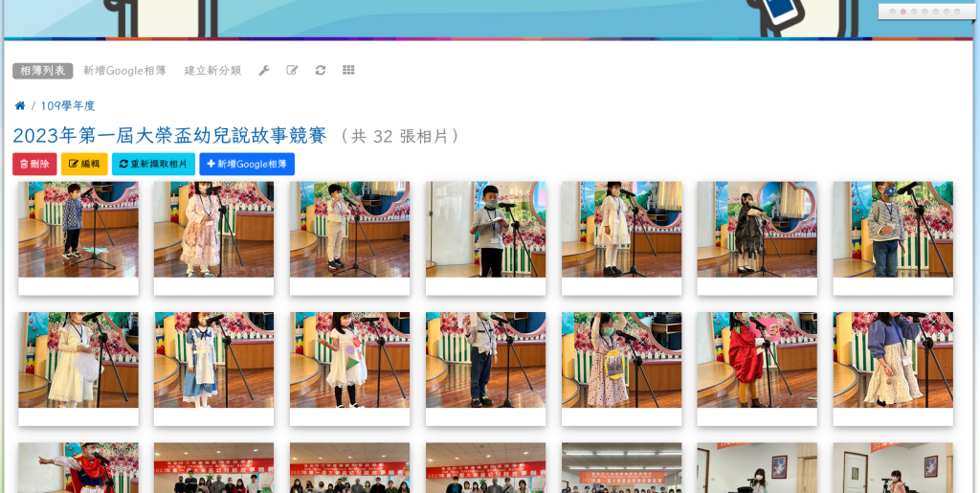The width and height of the screenshot is (980, 493).
Task: Open the 新增Google相簿 menu item in the top toolbar
Action: point(124,71)
